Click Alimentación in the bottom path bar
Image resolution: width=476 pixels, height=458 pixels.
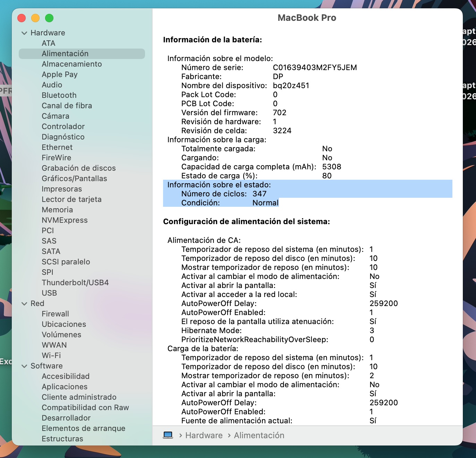click(x=259, y=435)
